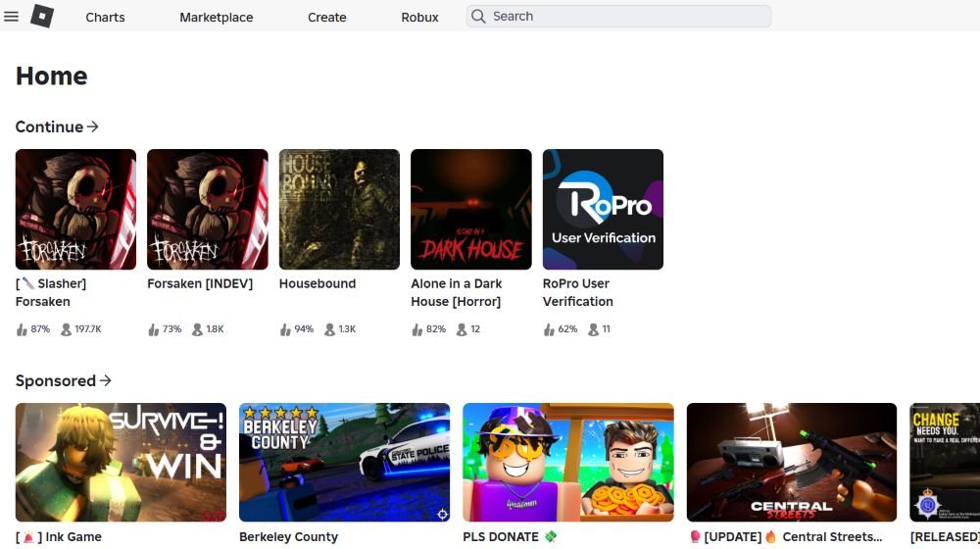
Task: Click thumbs-up icon showing 82% rating
Action: click(x=417, y=329)
